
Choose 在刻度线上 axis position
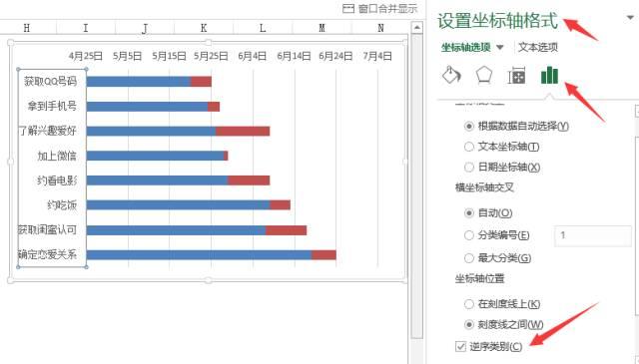[x=469, y=304]
